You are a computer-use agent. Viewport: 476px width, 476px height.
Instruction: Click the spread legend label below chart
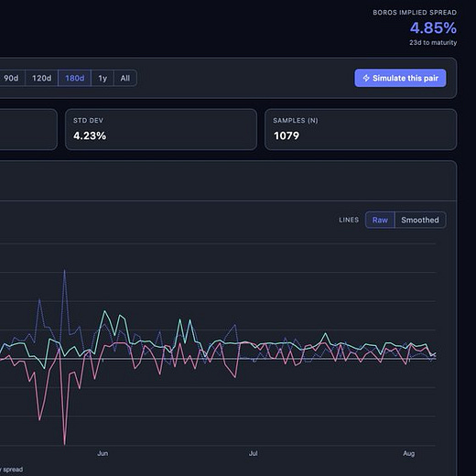pos(12,470)
